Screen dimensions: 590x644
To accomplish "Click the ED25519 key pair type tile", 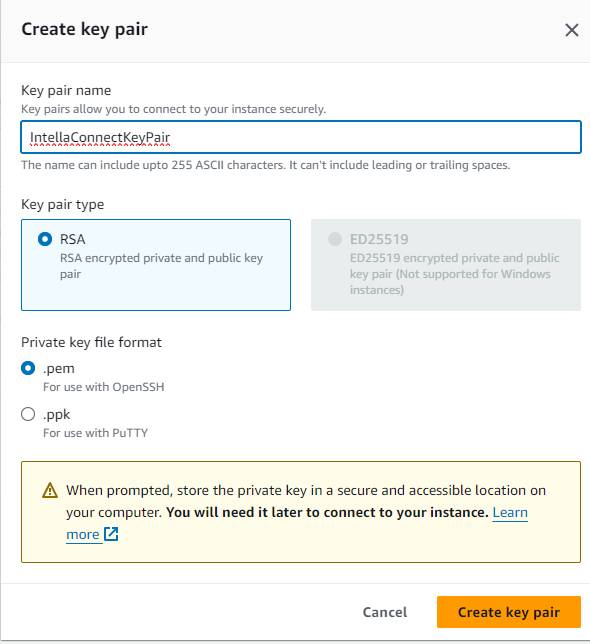I will coord(446,265).
